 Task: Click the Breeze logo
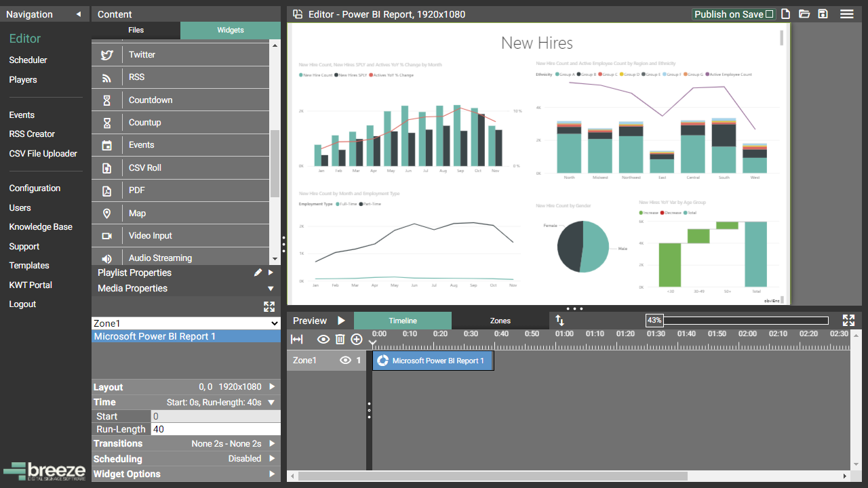pyautogui.click(x=44, y=472)
